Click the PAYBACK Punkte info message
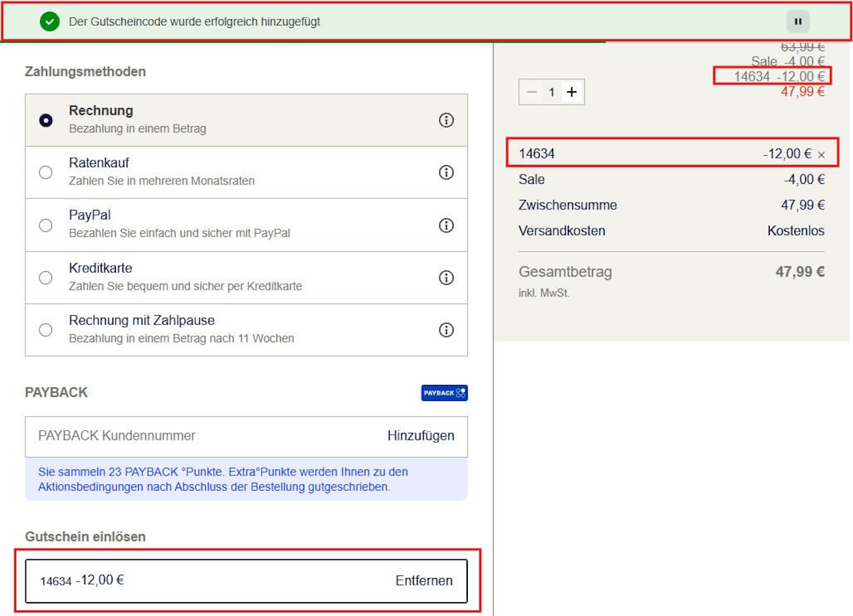853x616 pixels. pyautogui.click(x=247, y=479)
